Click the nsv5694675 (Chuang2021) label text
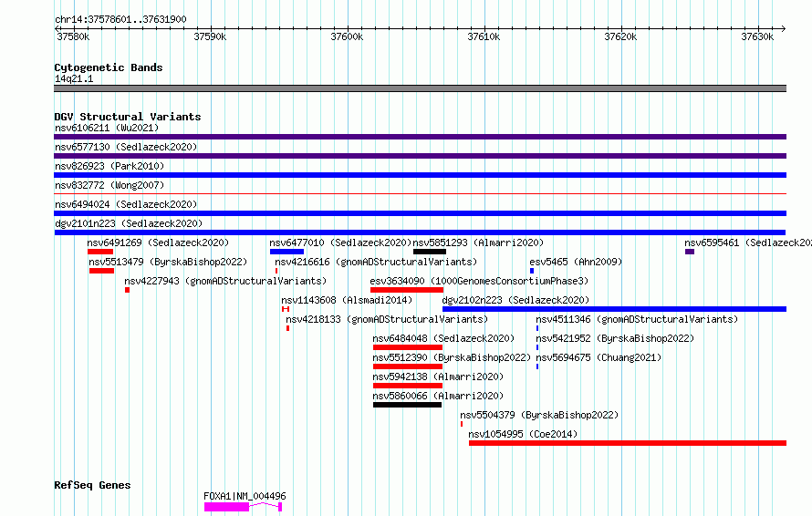The image size is (812, 516). [599, 357]
